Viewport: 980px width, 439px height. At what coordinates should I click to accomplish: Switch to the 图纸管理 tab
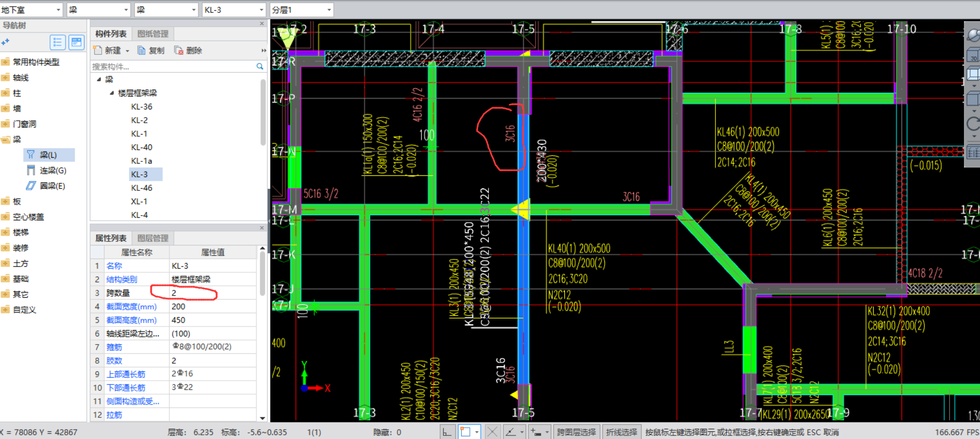(x=153, y=34)
